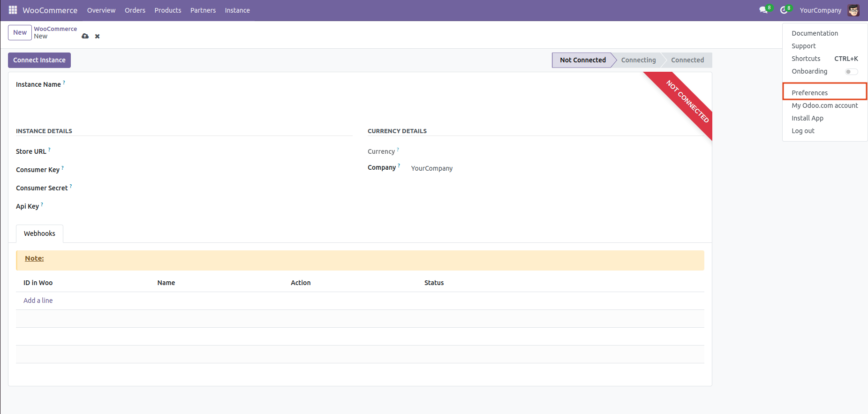Open YourCompany company switcher
The height and width of the screenshot is (414, 868).
point(821,10)
